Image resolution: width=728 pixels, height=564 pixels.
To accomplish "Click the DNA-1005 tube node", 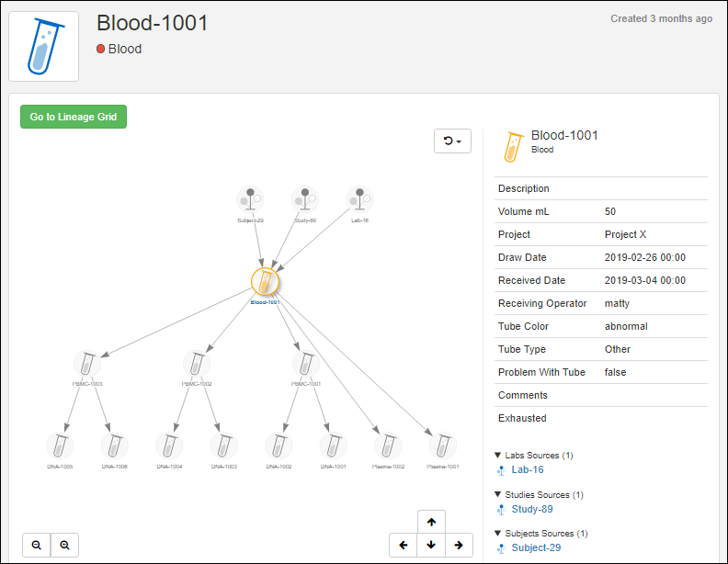I will 60,446.
